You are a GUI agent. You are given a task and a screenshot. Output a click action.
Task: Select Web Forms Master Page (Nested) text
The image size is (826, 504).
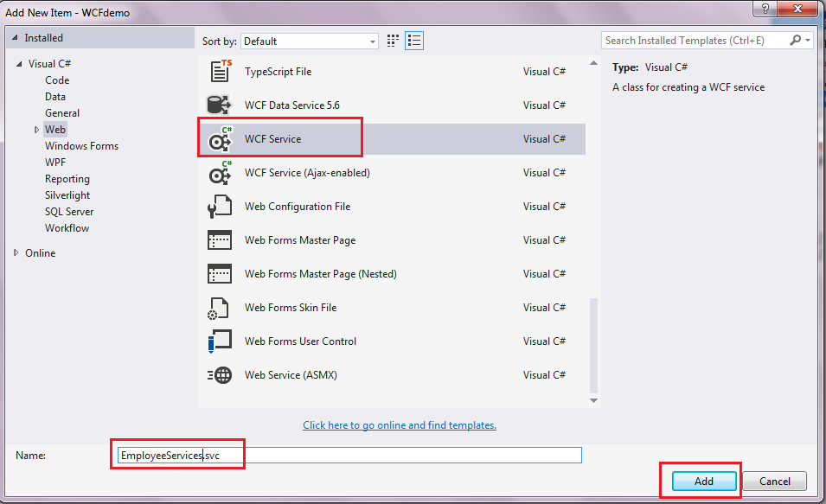pyautogui.click(x=321, y=274)
